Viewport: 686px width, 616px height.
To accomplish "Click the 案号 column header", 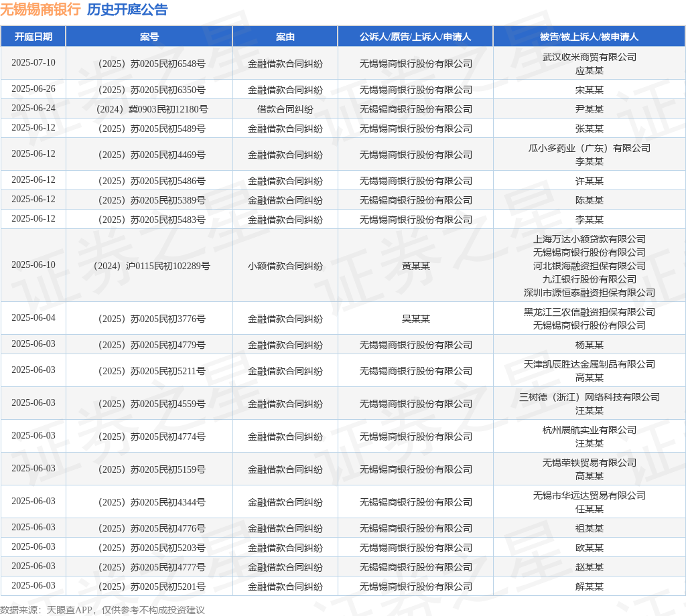I will coord(149,37).
